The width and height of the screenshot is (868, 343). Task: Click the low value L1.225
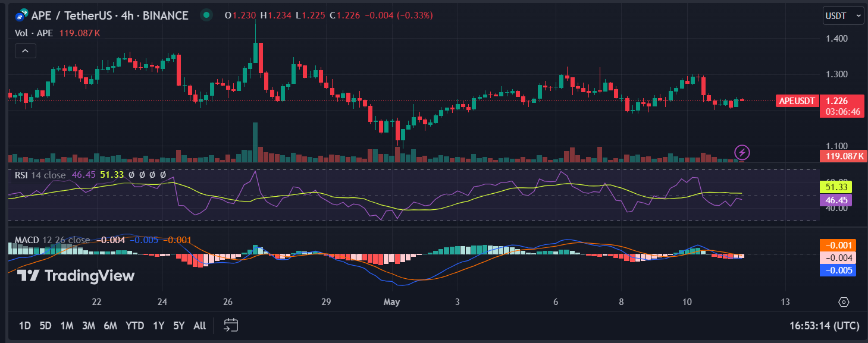(x=311, y=15)
